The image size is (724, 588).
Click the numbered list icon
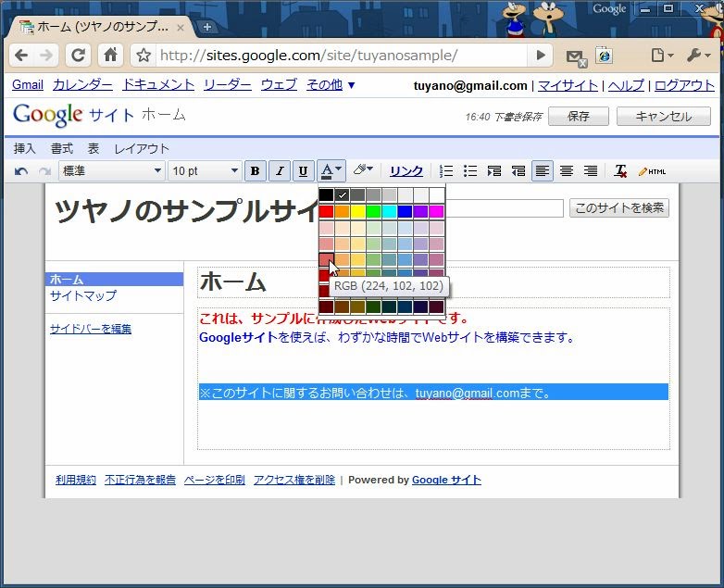coord(446,171)
